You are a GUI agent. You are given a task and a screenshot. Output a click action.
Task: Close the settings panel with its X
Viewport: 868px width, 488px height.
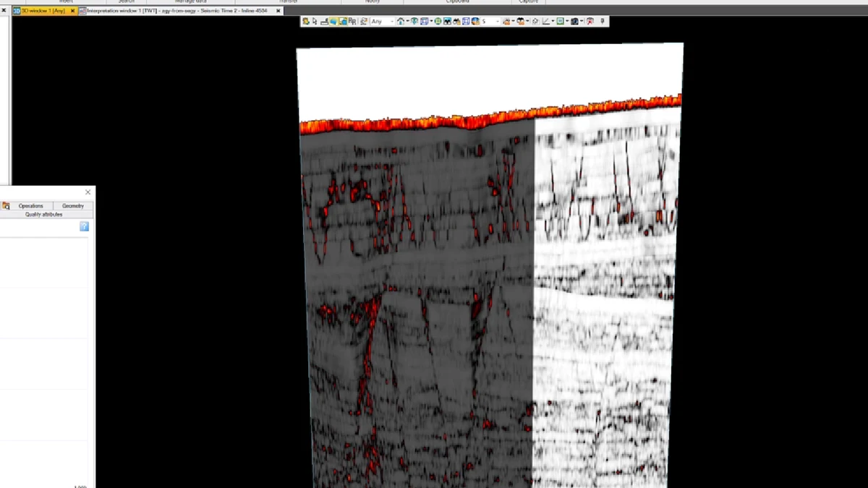pos(88,192)
